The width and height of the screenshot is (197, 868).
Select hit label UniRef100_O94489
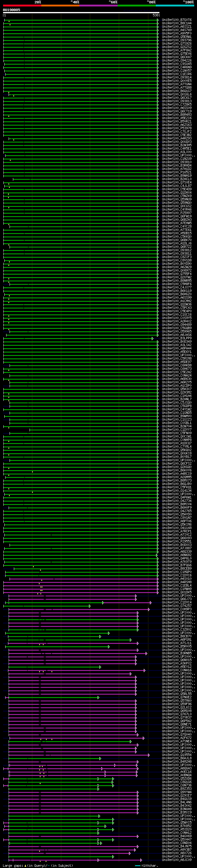pyautogui.click(x=177, y=325)
